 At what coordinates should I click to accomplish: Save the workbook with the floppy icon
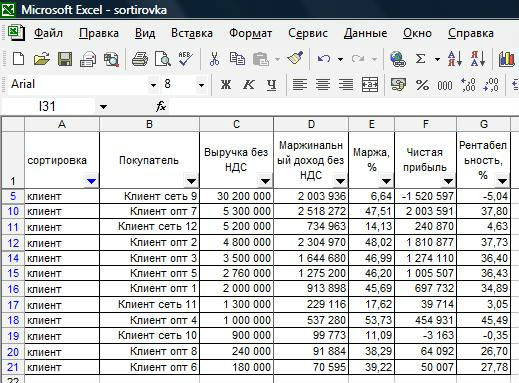65,59
